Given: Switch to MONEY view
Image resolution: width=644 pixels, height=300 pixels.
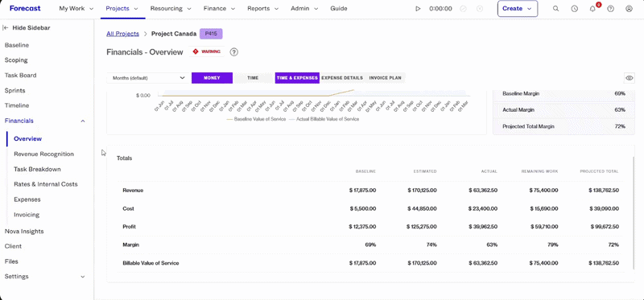Looking at the screenshot, I should coord(212,78).
